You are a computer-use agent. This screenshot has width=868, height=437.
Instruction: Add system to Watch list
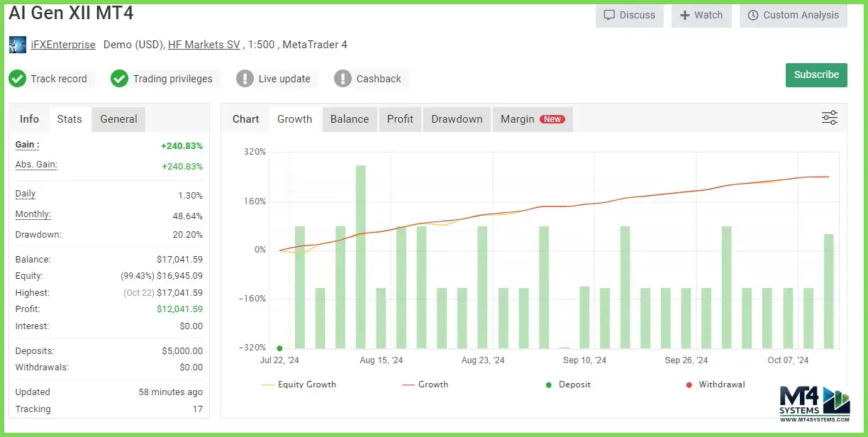click(x=701, y=15)
